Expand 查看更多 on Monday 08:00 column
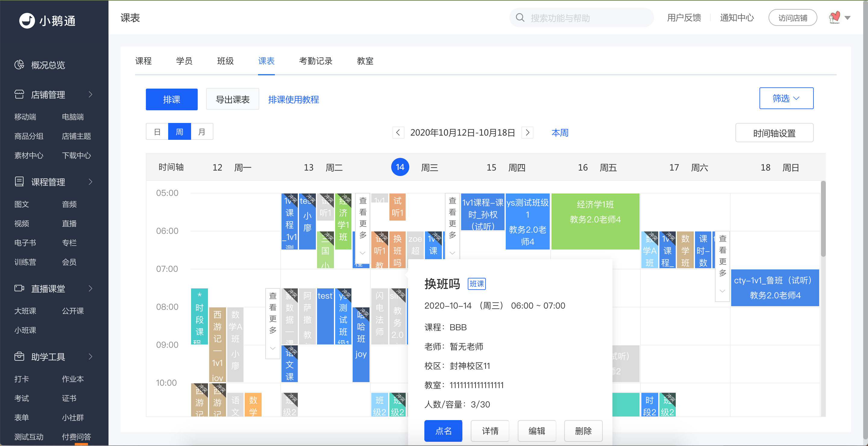This screenshot has width=868, height=446. coord(272,323)
